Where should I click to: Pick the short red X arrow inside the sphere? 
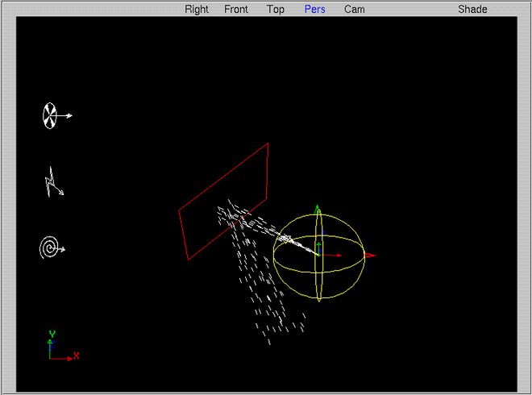pos(332,256)
